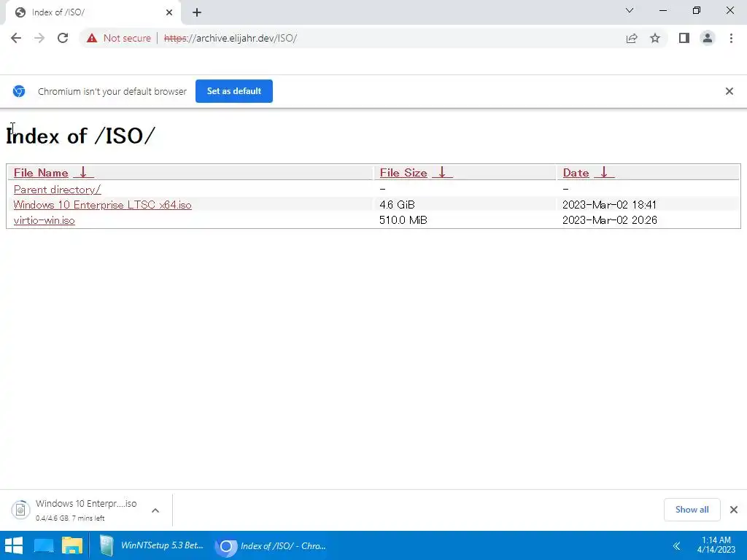
Task: Click the address bar URL
Action: [231, 38]
